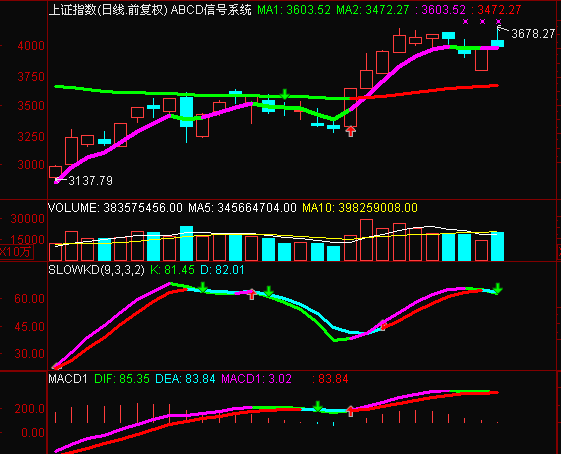Click the 3250 price axis label
Image resolution: width=561 pixels, height=454 pixels.
31,137
